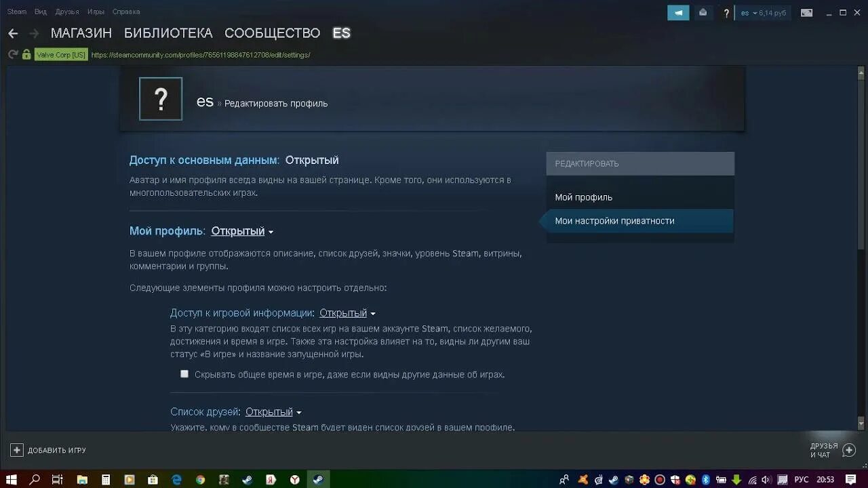Enable hiding total playtime checkbox
Image resolution: width=868 pixels, height=488 pixels.
click(x=184, y=373)
